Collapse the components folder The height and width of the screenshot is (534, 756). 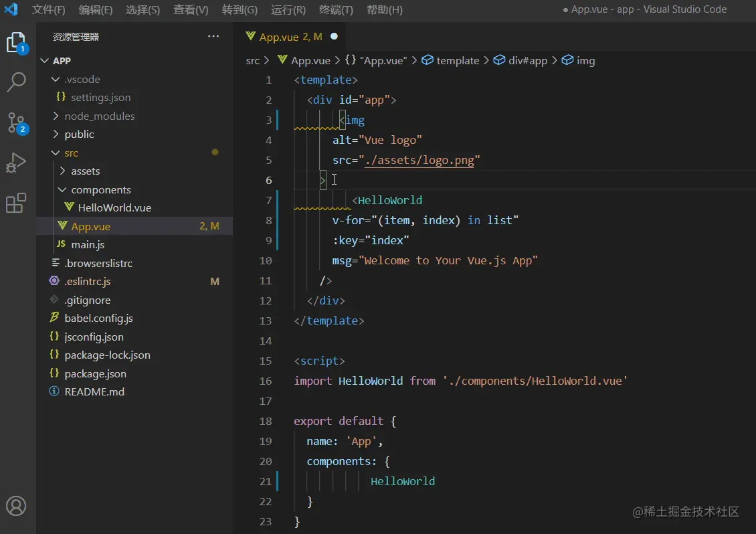63,189
